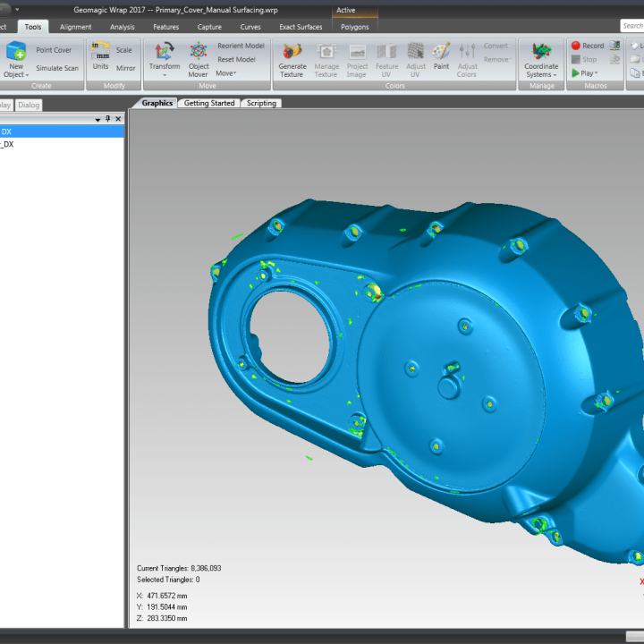Click the Z: 283.3350 mm readout

pos(162,619)
